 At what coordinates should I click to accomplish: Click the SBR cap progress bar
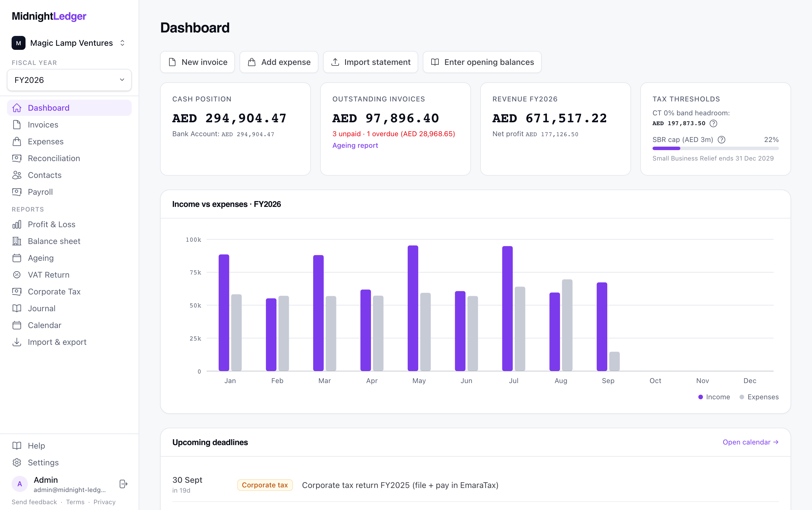pyautogui.click(x=715, y=148)
